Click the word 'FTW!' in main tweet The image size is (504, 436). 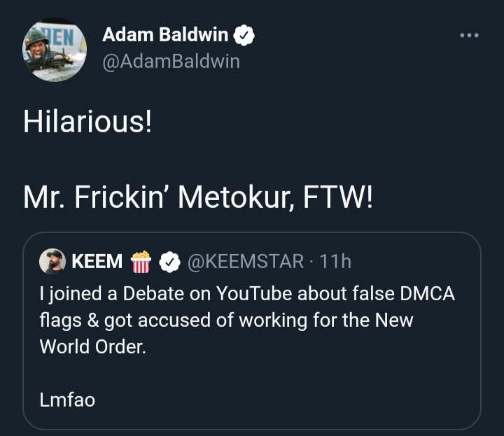tap(338, 197)
